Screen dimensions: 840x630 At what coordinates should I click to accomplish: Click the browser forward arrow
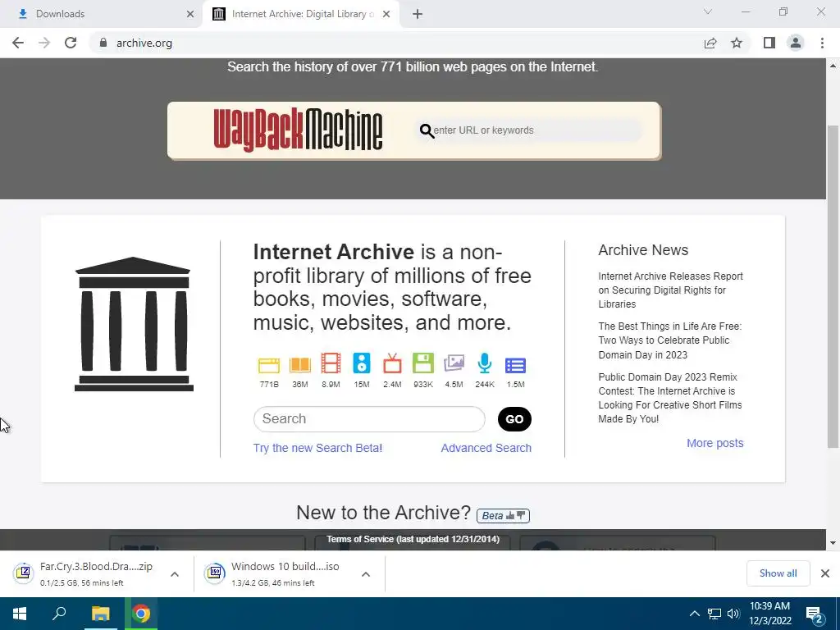(x=44, y=43)
